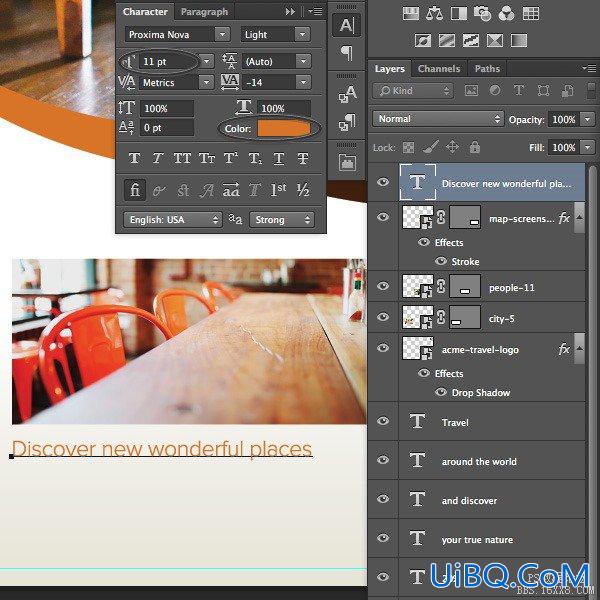
Task: Open Paragraph Styles panel icon
Action: [347, 123]
